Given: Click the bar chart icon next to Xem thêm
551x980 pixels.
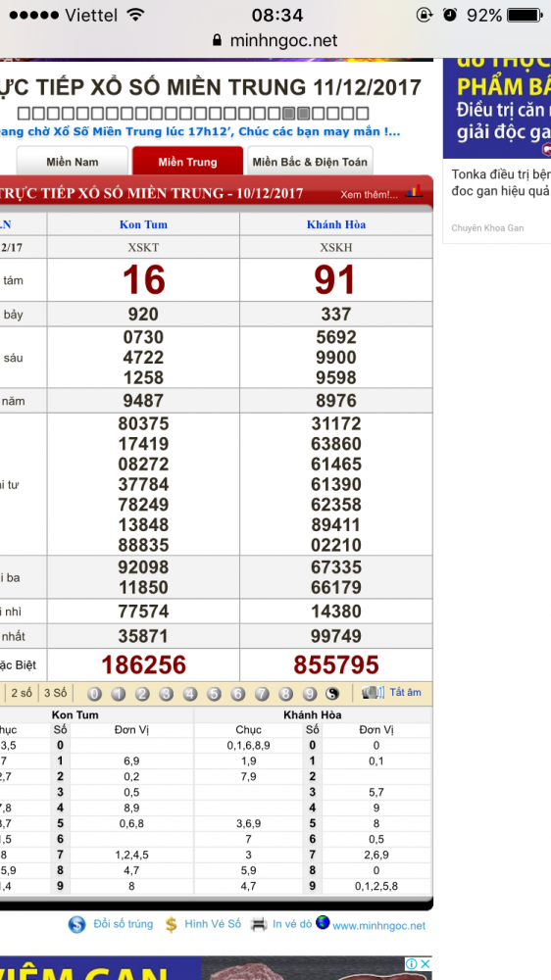Looking at the screenshot, I should [414, 192].
